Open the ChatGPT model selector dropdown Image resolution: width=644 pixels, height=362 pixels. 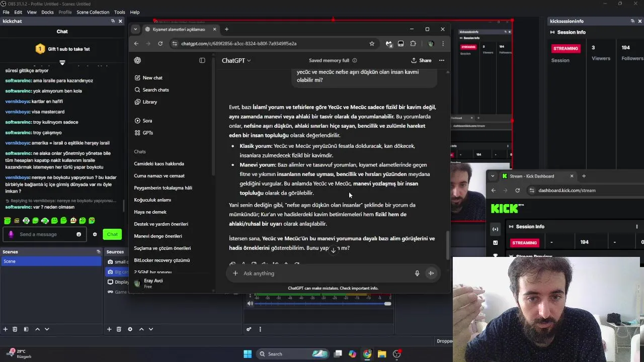point(236,60)
